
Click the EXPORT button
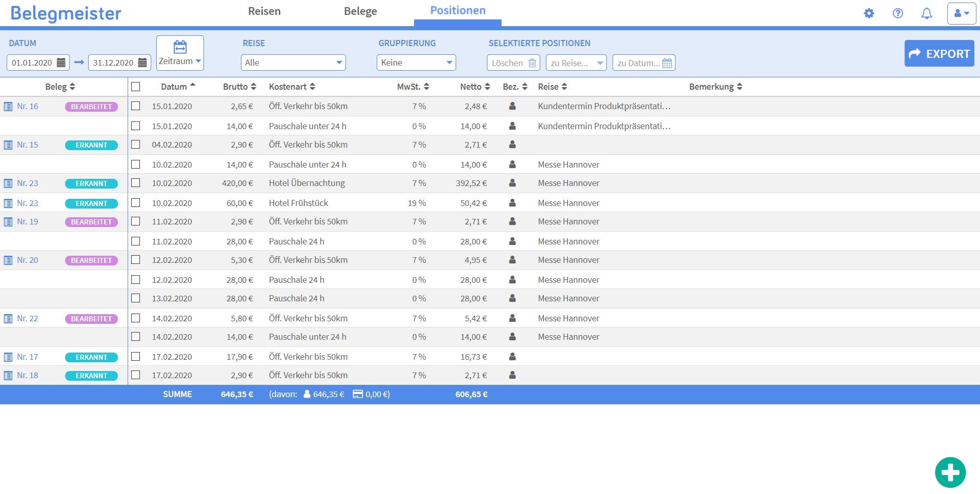point(939,53)
